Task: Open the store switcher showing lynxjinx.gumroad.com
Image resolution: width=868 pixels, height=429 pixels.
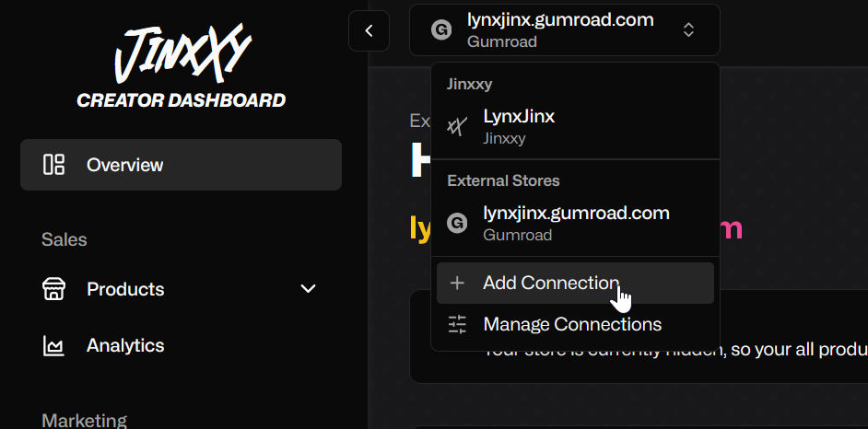Action: 565,29
